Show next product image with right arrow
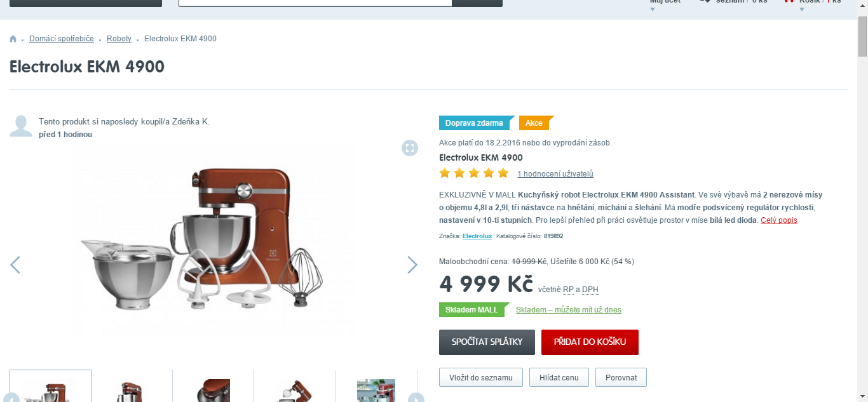 point(412,265)
